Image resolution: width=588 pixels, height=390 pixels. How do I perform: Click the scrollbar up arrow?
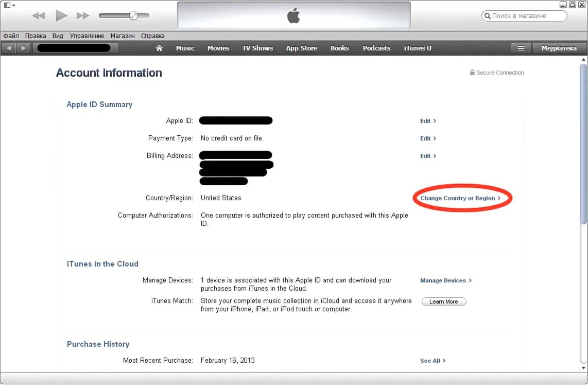583,60
